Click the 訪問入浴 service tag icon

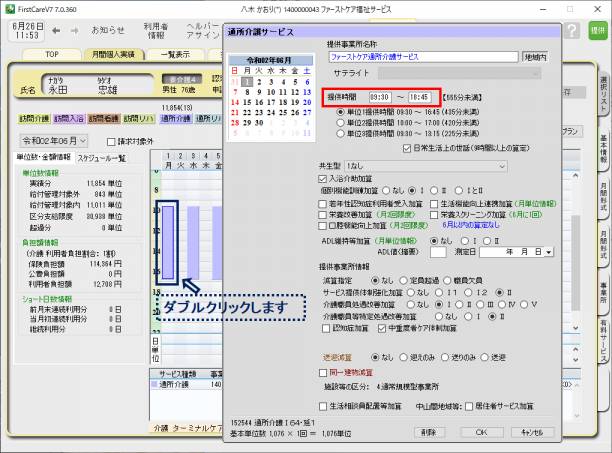68,118
